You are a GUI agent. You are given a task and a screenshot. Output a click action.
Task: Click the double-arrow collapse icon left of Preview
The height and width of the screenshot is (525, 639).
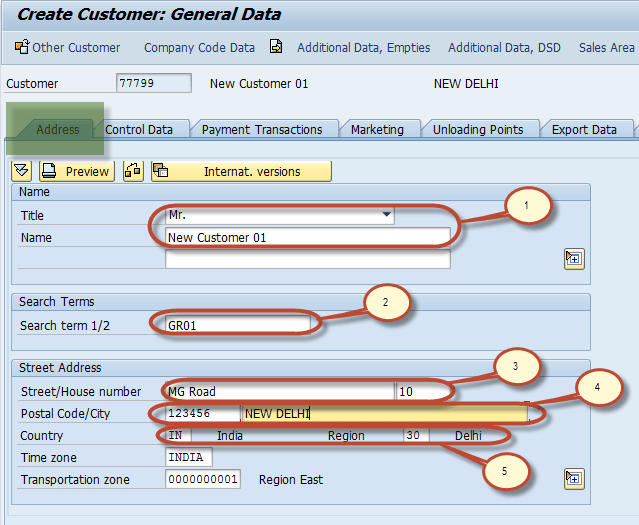click(22, 171)
